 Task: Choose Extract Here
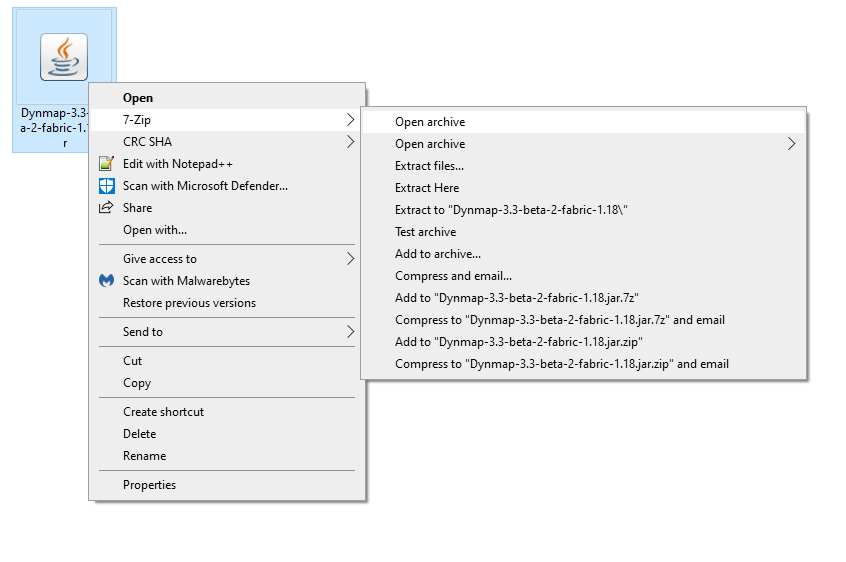point(584,188)
